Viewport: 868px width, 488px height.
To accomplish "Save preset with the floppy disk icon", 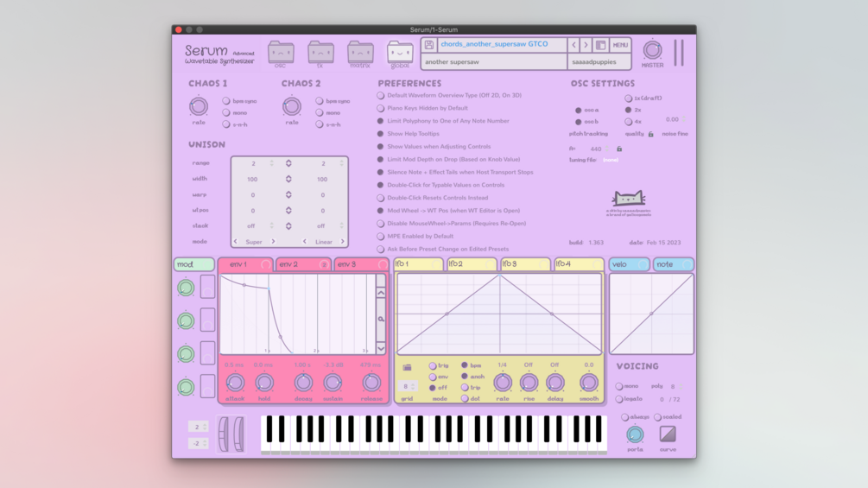I will (x=429, y=45).
